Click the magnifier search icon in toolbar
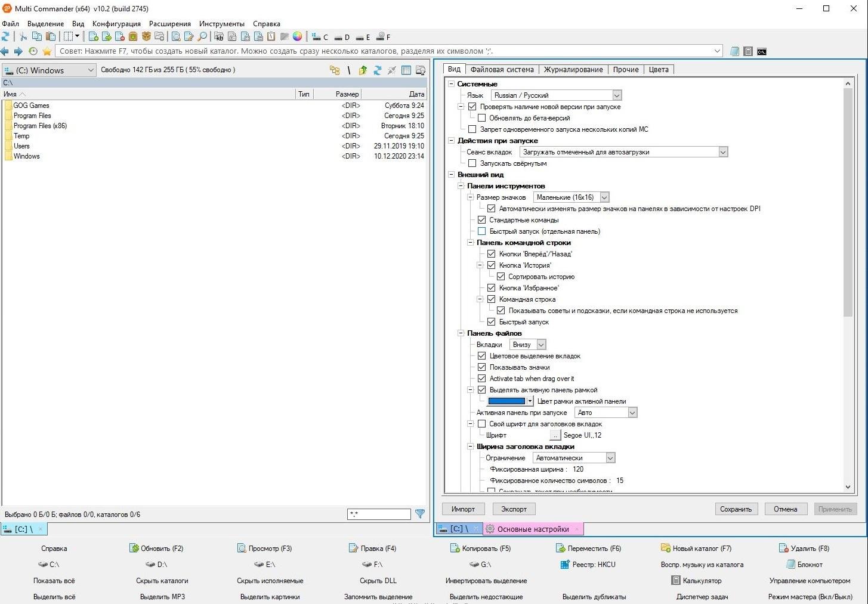The height and width of the screenshot is (604, 868). 202,37
